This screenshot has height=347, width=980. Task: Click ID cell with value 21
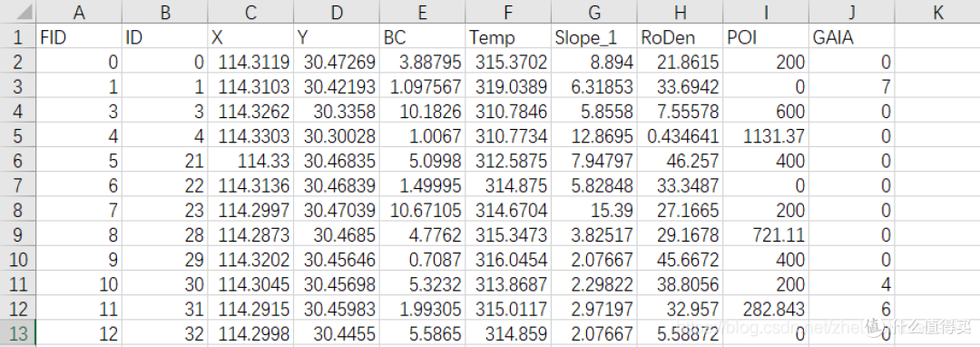pyautogui.click(x=165, y=161)
